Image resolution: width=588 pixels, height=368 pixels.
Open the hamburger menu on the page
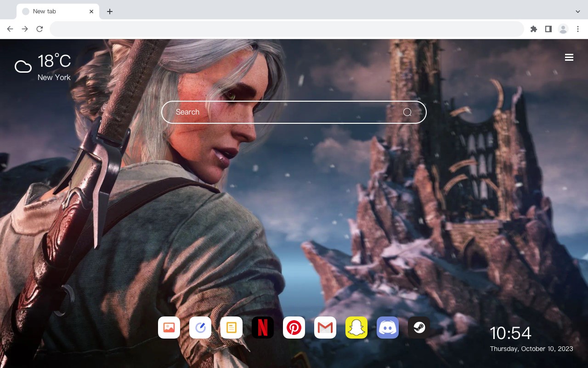[569, 57]
